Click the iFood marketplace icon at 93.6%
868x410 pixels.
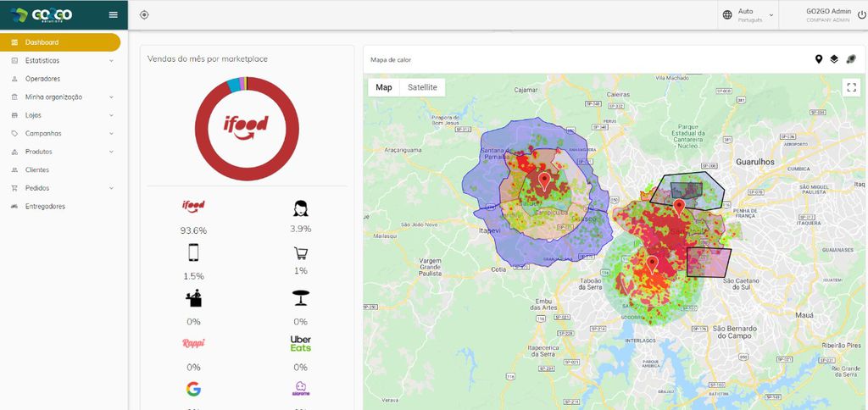193,207
